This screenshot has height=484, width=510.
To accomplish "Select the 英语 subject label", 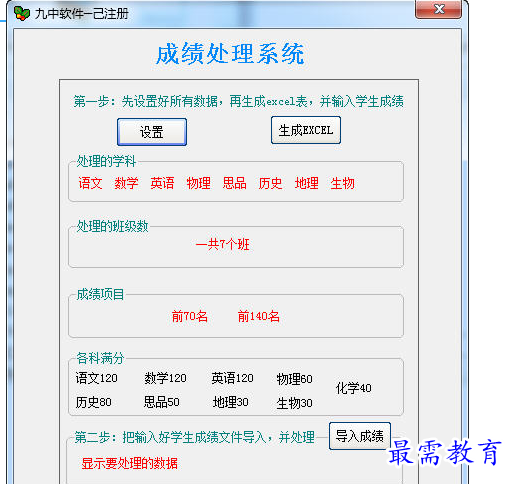I will (x=162, y=183).
